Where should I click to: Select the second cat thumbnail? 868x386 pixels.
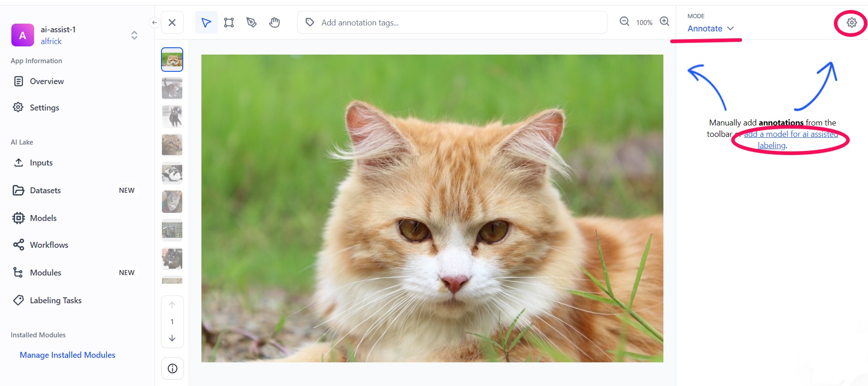172,88
